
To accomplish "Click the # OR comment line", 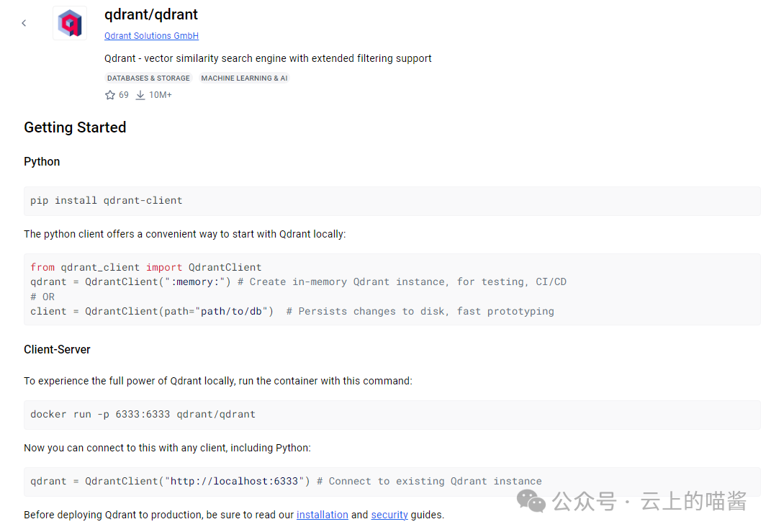I will pos(42,297).
